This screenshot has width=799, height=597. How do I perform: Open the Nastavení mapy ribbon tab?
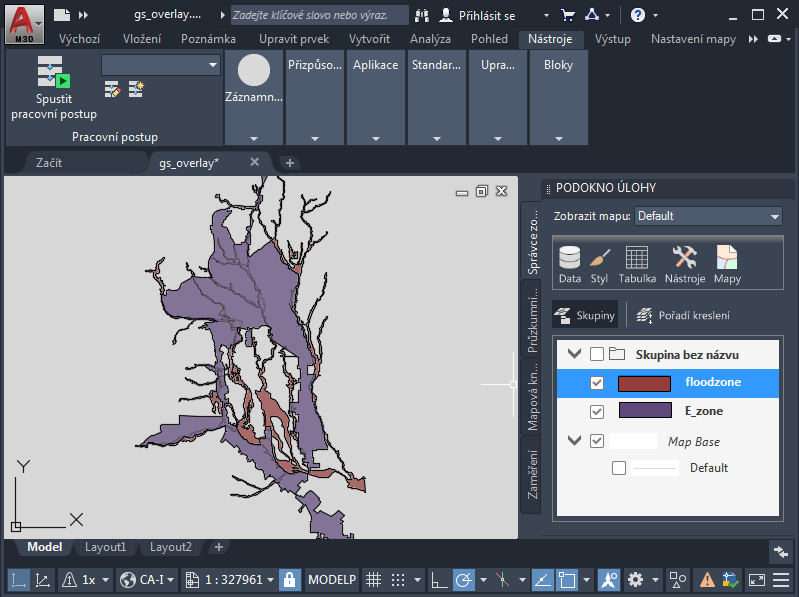[x=694, y=39]
